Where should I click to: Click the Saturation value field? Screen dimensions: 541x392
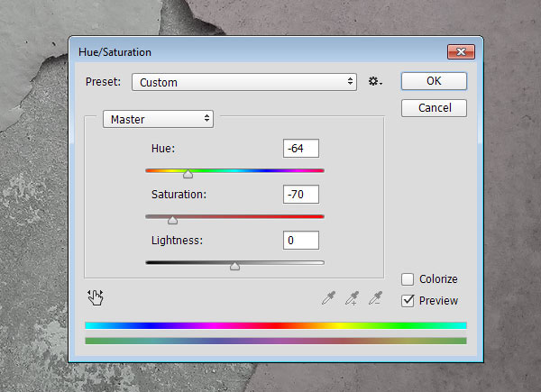(x=301, y=195)
